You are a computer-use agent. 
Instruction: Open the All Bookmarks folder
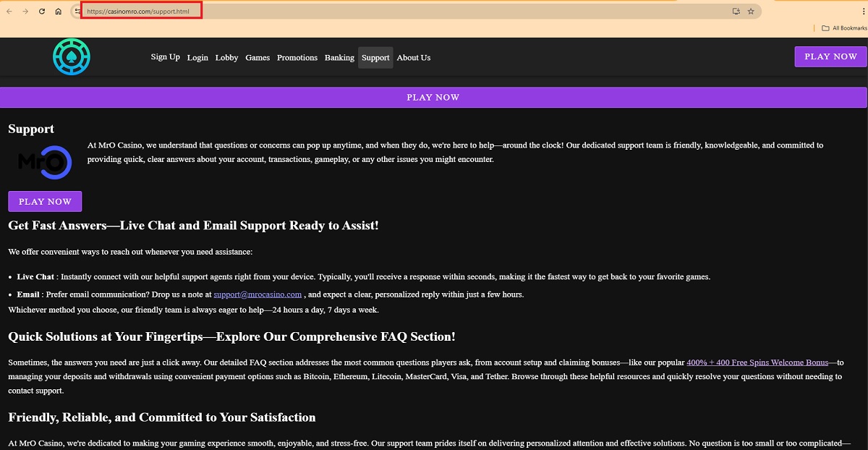tap(843, 28)
